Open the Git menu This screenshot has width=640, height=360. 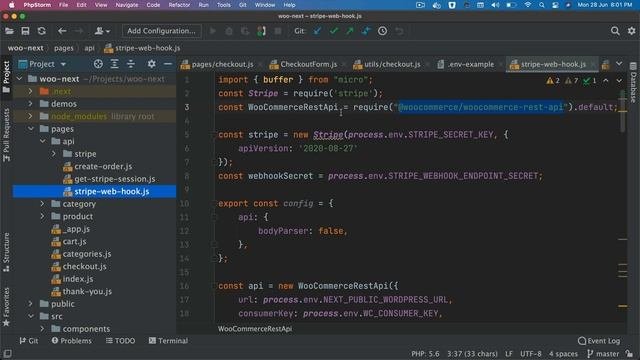(243, 5)
